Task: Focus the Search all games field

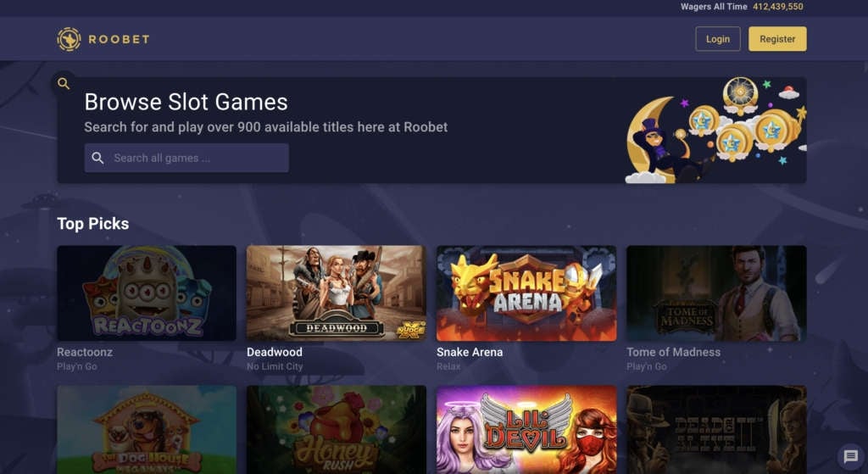Action: 186,158
